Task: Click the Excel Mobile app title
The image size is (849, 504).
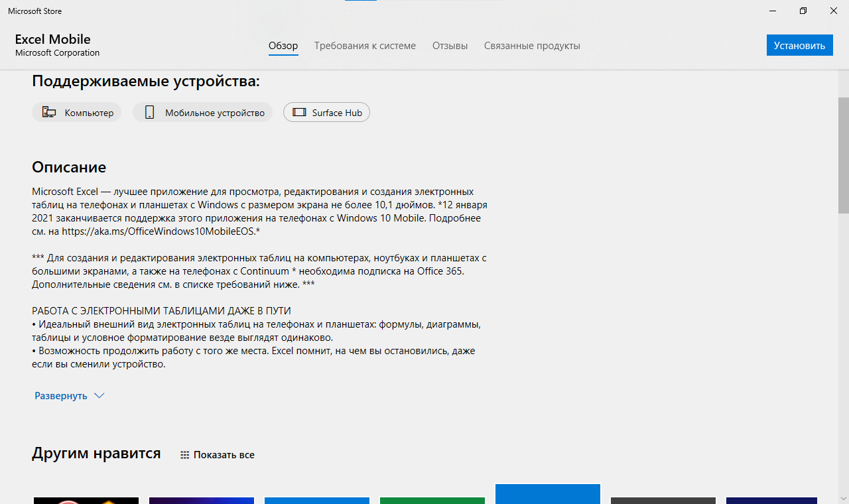Action: tap(52, 39)
